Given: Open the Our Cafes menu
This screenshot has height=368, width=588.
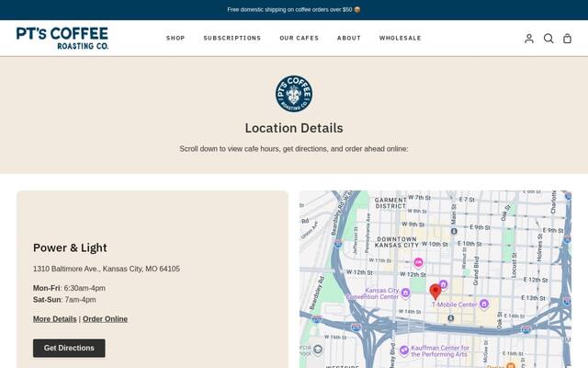Looking at the screenshot, I should pyautogui.click(x=299, y=39).
